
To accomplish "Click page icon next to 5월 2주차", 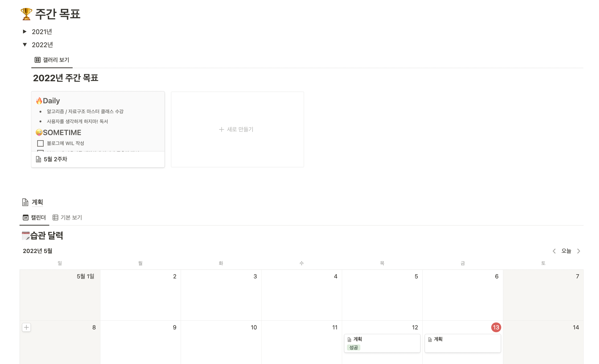I will 38,159.
